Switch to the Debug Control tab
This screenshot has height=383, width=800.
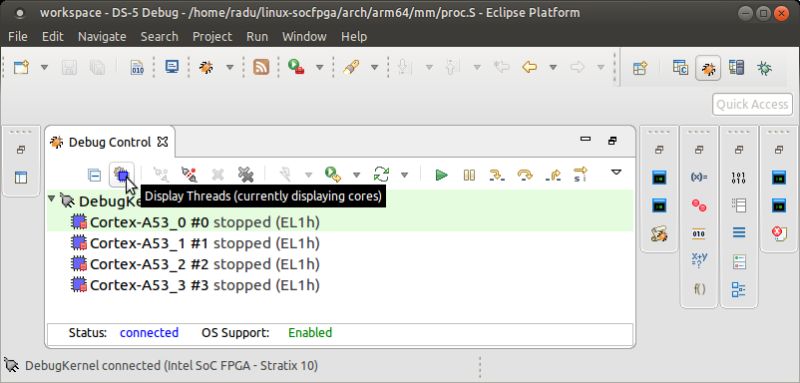tap(109, 142)
